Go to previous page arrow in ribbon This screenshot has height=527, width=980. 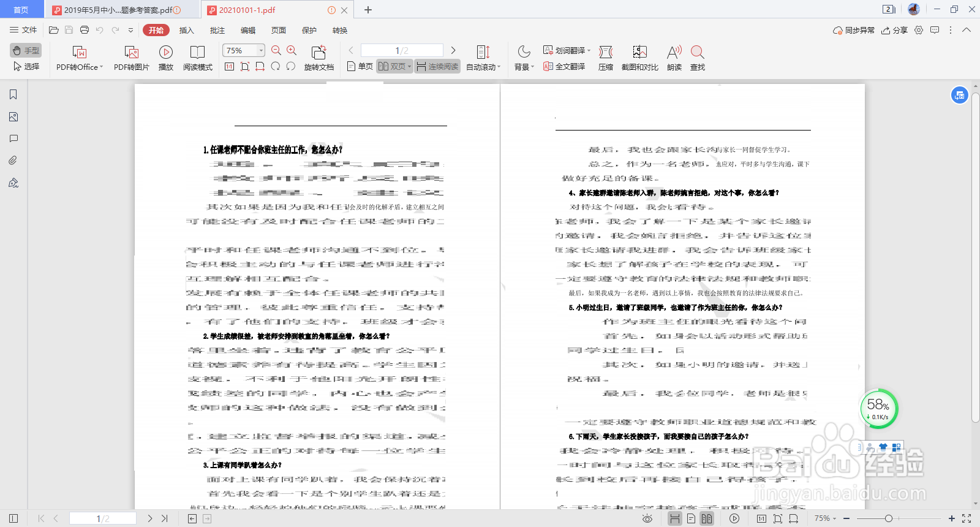[x=351, y=50]
